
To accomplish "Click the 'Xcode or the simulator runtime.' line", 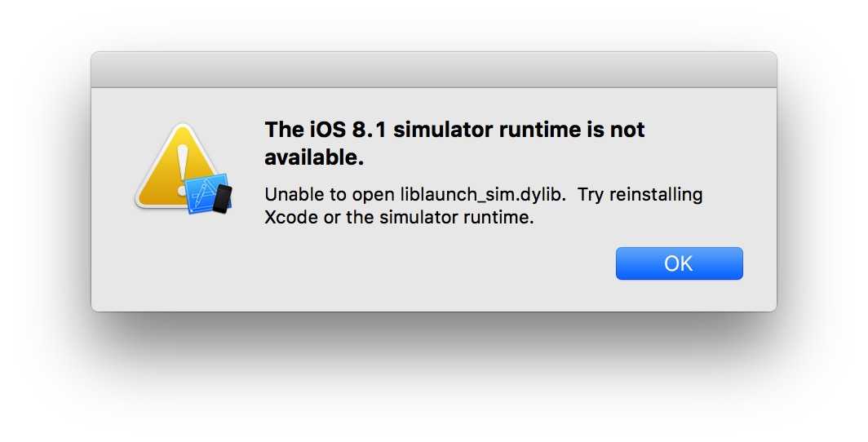I will [399, 218].
